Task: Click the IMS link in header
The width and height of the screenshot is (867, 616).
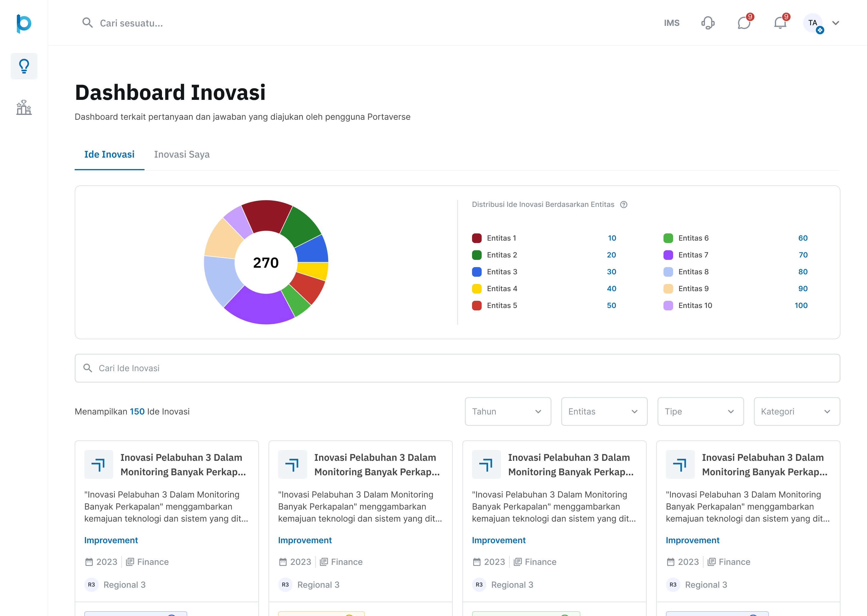Action: [672, 23]
